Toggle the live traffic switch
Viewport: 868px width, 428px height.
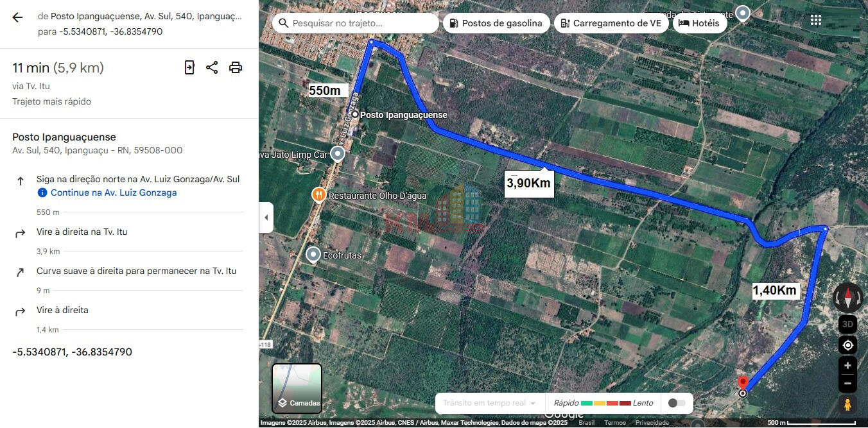677,403
